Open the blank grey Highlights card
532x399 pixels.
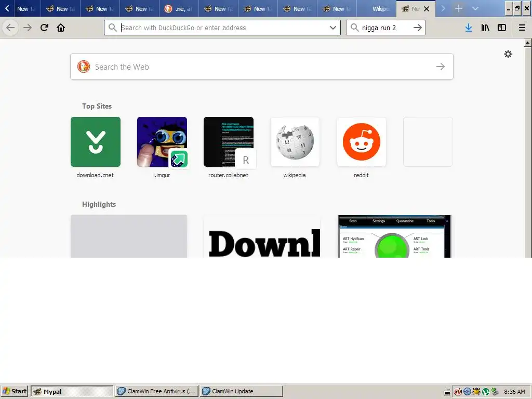pyautogui.click(x=129, y=236)
